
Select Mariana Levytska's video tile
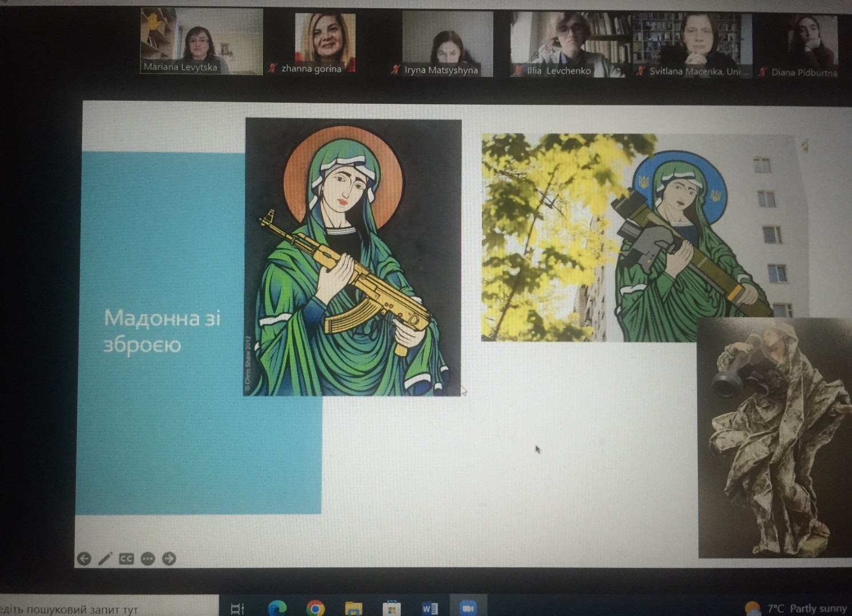[202, 41]
